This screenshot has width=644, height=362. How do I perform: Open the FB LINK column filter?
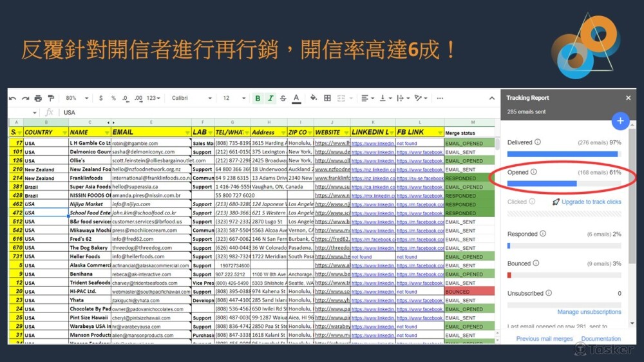tap(440, 133)
